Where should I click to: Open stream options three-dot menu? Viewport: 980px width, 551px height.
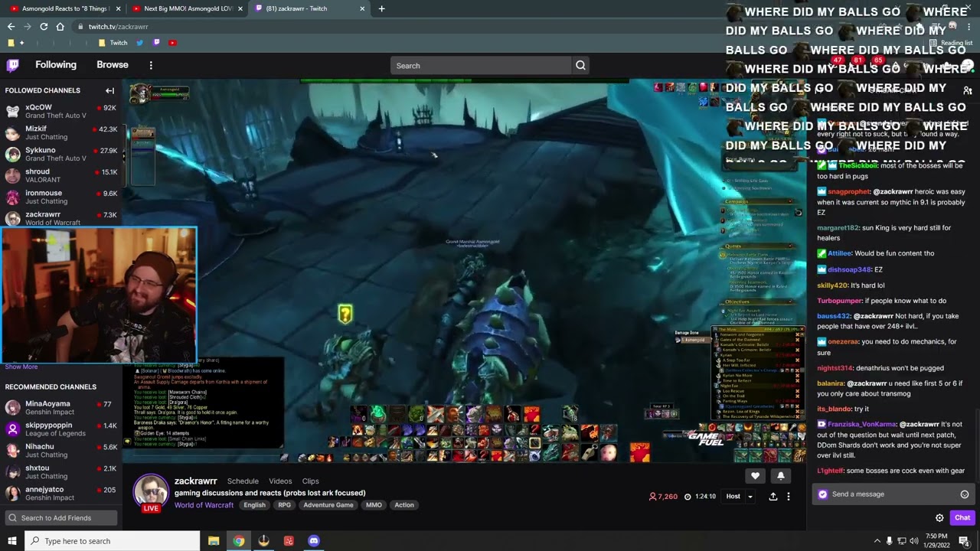788,496
